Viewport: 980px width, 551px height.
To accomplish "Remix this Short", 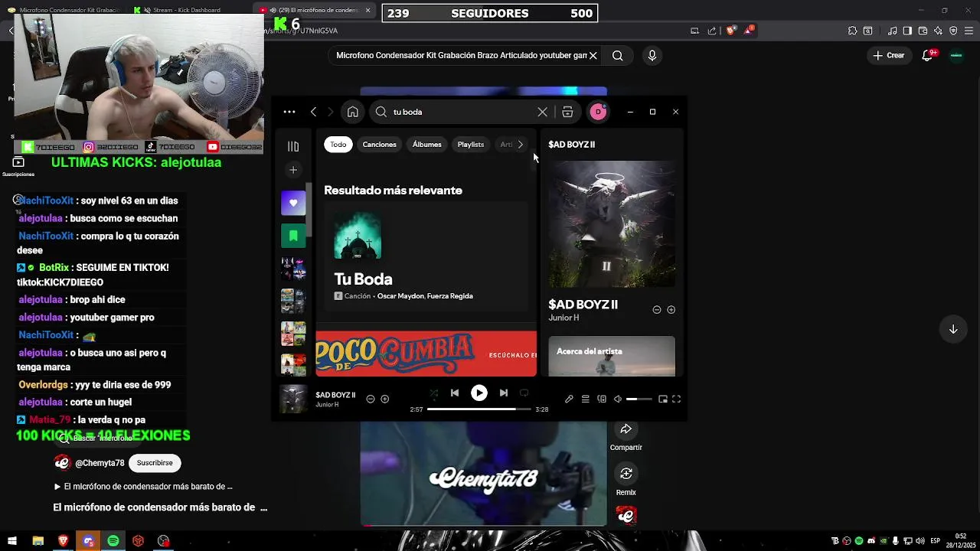I will [626, 481].
